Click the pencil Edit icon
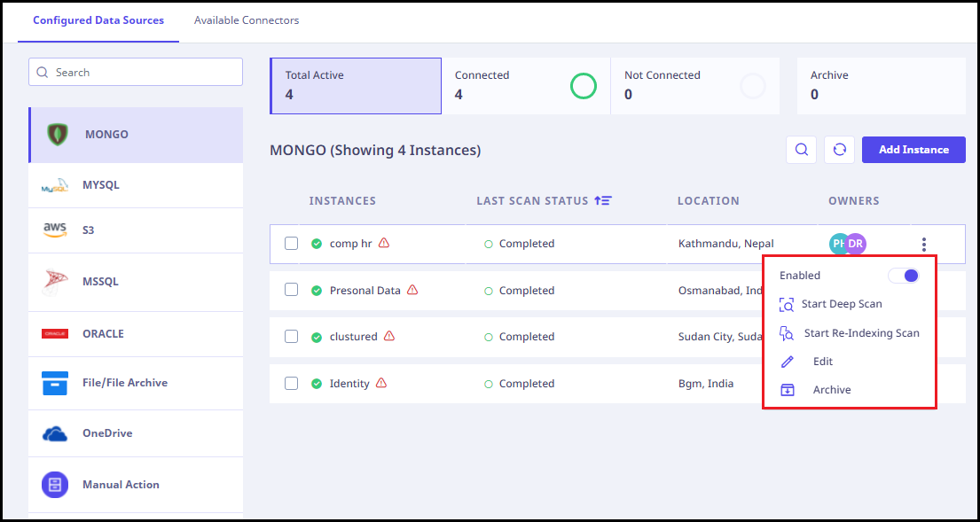Viewport: 980px width, 522px height. click(787, 362)
